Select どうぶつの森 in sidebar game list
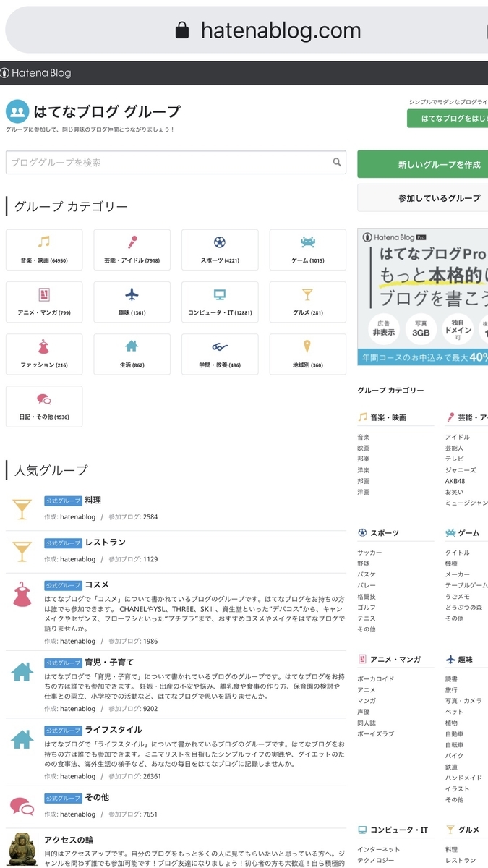The width and height of the screenshot is (488, 868). pos(464,608)
